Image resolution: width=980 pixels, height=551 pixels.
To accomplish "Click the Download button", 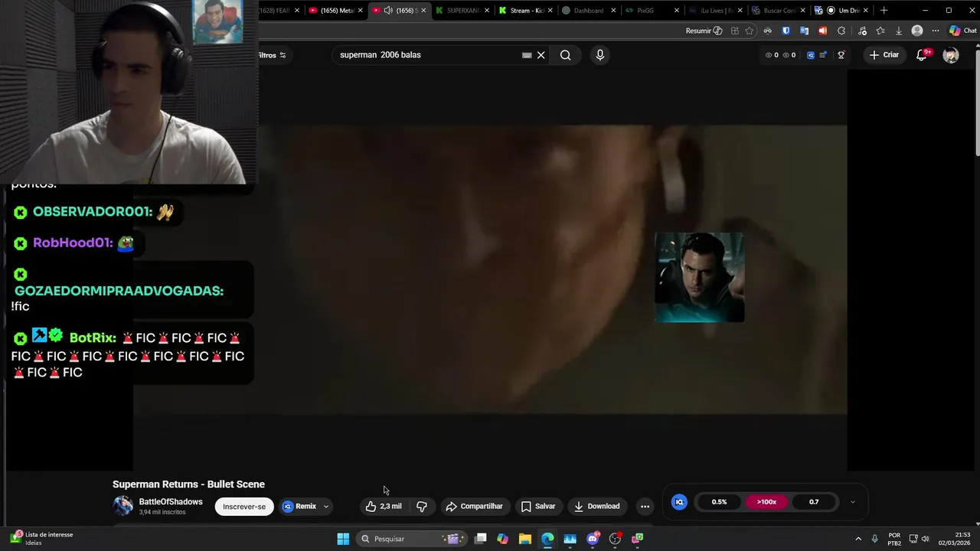I will point(596,506).
